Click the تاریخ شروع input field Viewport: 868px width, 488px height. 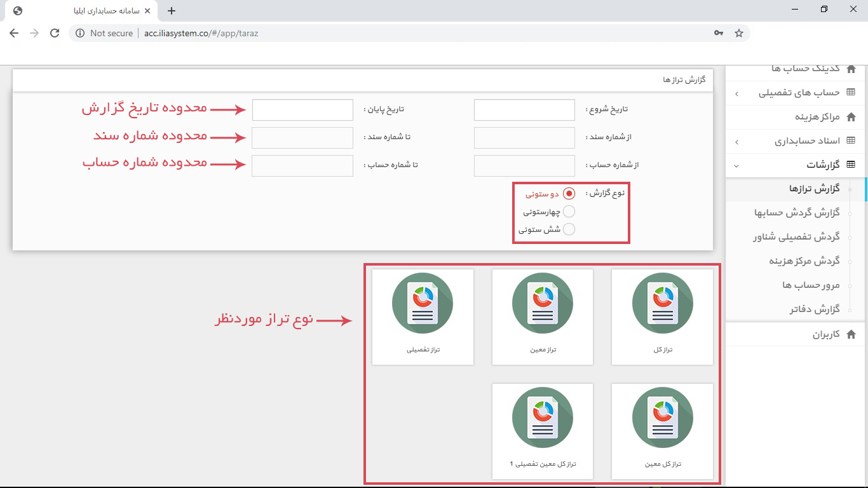(524, 109)
